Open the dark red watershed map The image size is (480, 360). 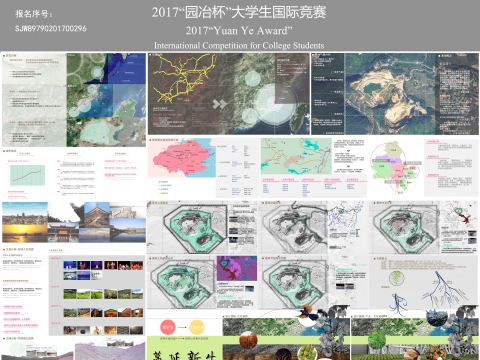[460, 214]
